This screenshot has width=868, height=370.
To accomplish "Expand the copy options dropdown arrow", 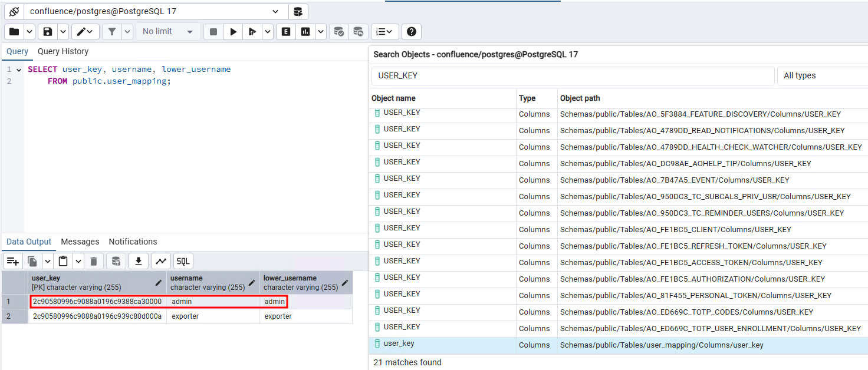I will coord(47,261).
